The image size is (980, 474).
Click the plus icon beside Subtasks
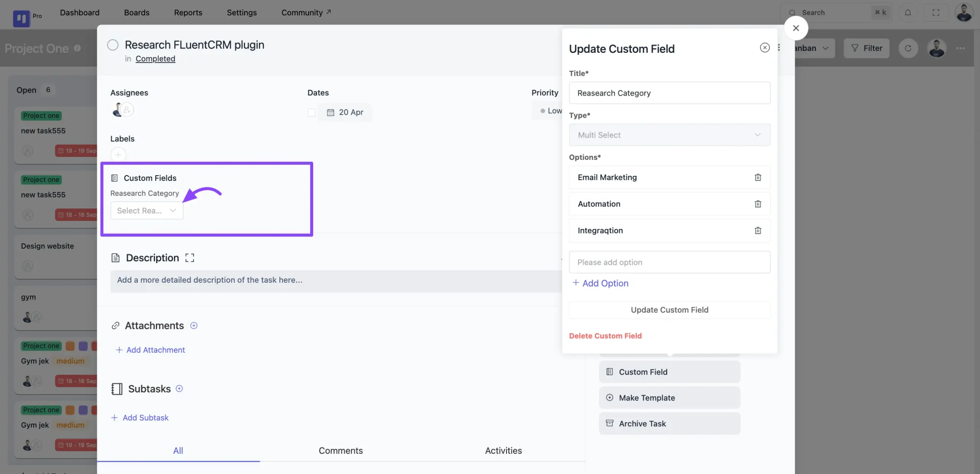pos(179,389)
